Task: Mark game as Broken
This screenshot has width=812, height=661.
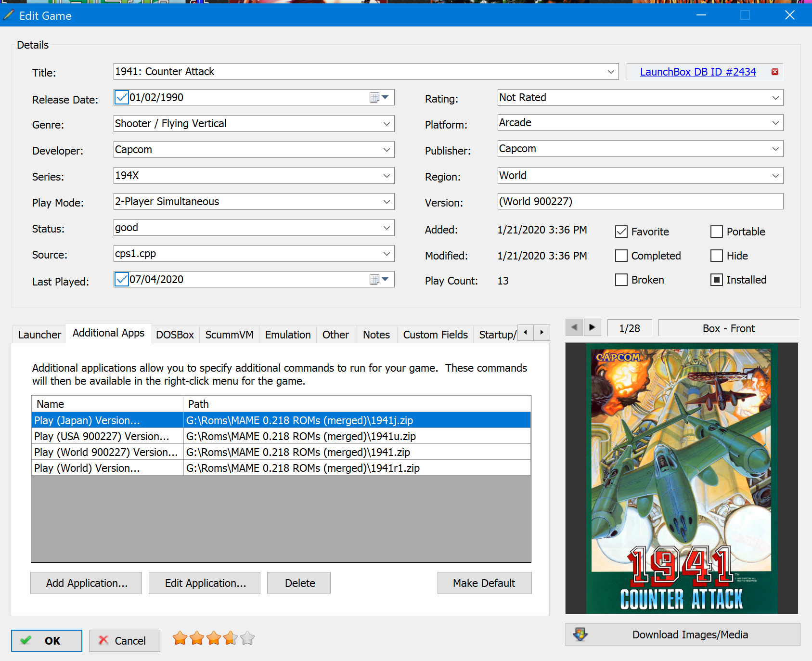Action: [x=621, y=280]
